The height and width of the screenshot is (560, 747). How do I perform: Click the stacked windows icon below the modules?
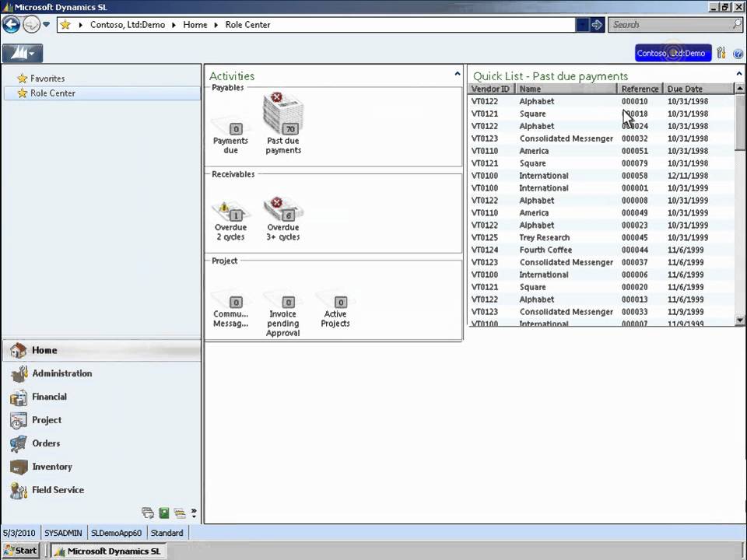pos(148,513)
